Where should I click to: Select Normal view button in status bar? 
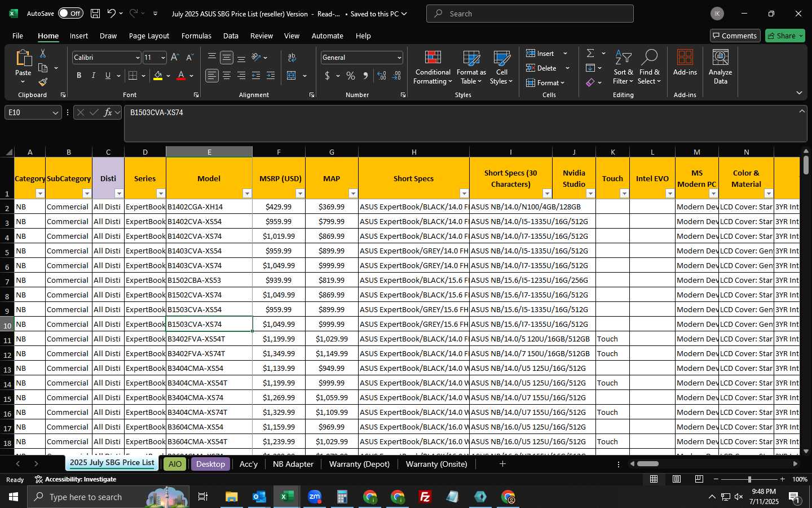(x=654, y=479)
